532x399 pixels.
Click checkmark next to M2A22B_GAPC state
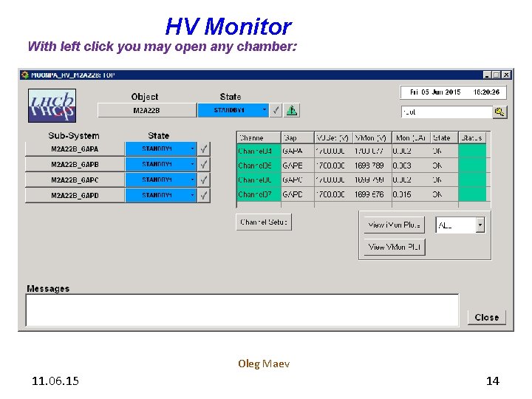(x=204, y=180)
